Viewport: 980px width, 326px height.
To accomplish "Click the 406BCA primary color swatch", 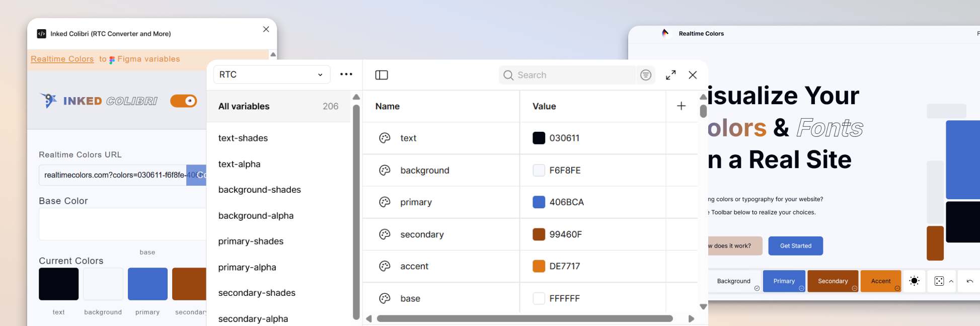I will point(539,202).
